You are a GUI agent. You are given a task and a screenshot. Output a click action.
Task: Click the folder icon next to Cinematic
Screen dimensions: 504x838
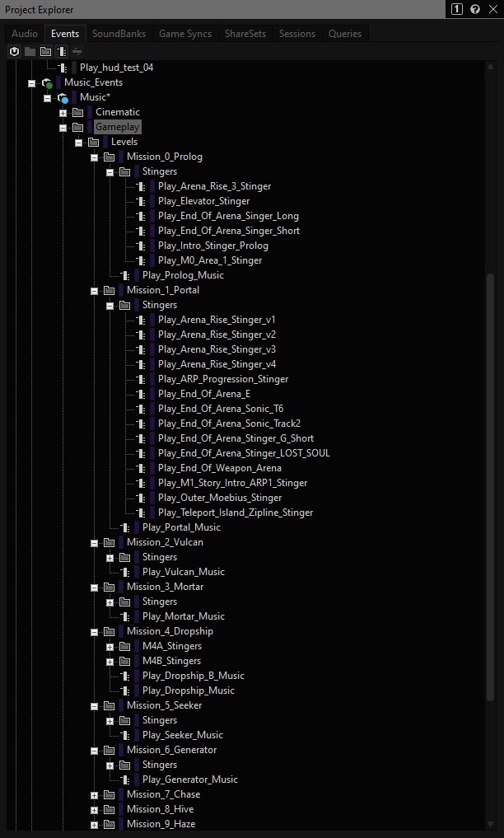tap(77, 112)
